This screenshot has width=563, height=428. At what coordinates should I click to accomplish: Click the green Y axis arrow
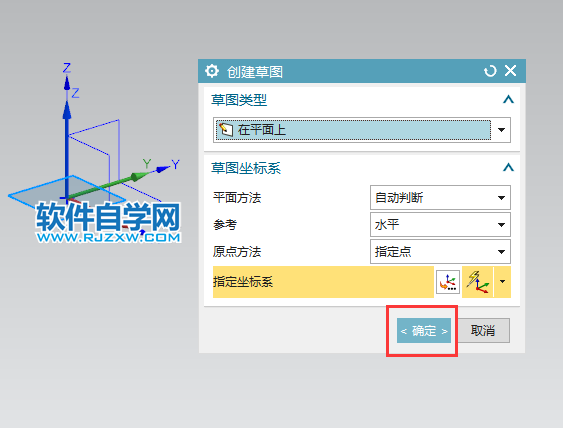pos(108,185)
